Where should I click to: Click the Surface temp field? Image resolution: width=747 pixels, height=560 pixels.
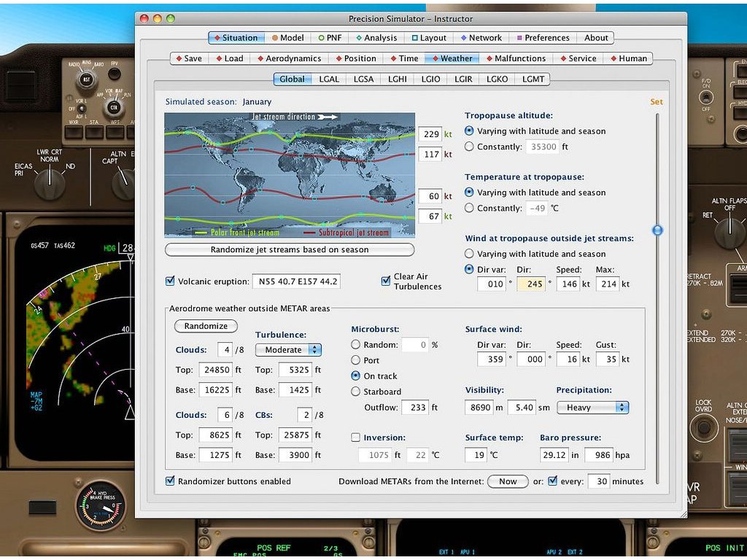coord(476,455)
